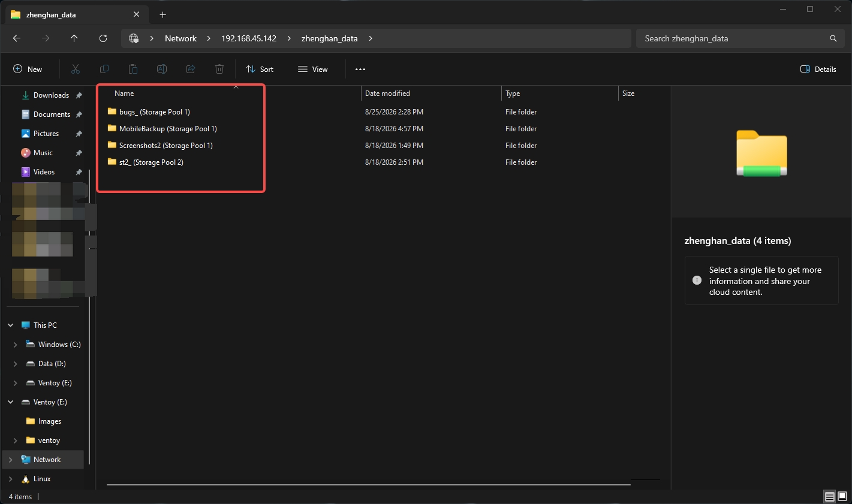Expand the Data (D:) drive node
852x504 pixels.
click(16, 364)
